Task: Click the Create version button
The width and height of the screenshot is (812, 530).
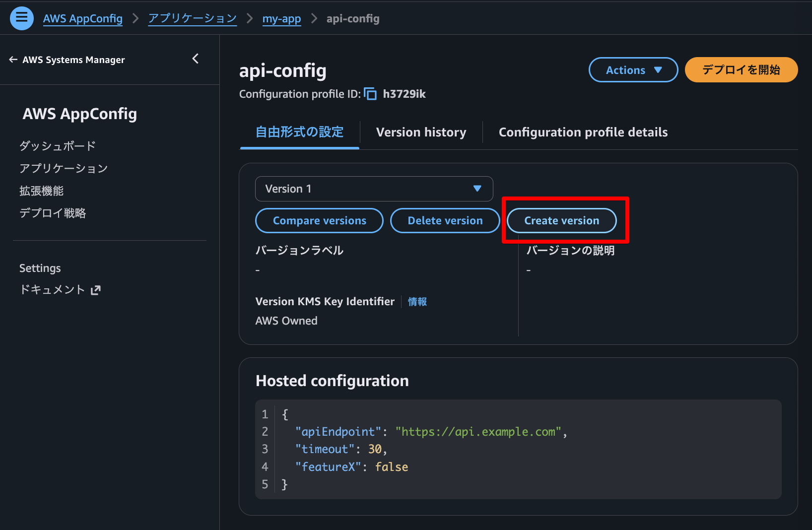Action: (x=561, y=221)
